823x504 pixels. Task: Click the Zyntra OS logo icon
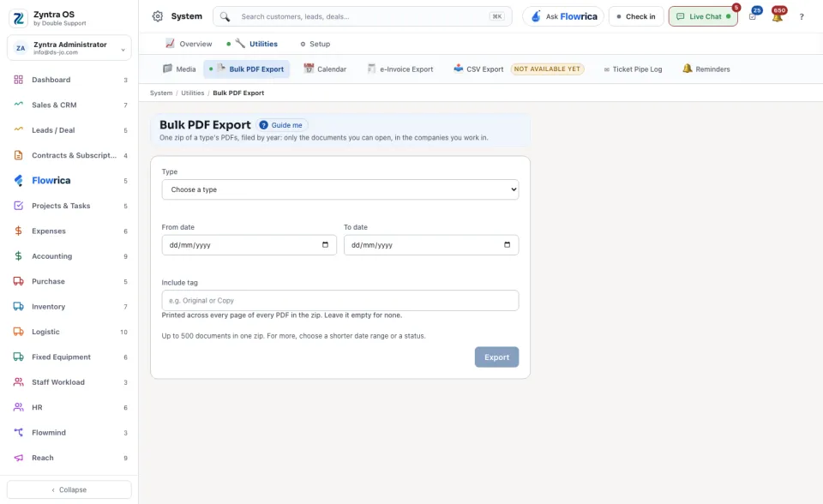(18, 18)
